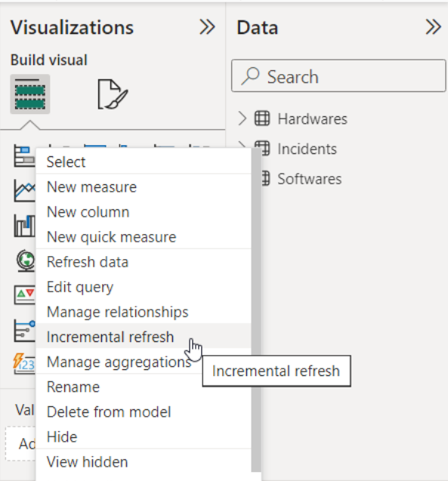Choose New column from context menu

[144, 212]
